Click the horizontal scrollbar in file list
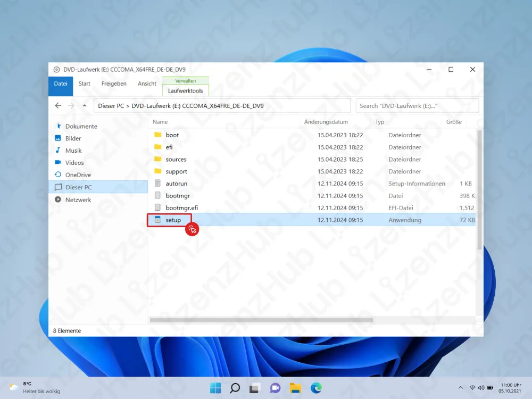Image resolution: width=532 pixels, height=399 pixels. [x=261, y=320]
